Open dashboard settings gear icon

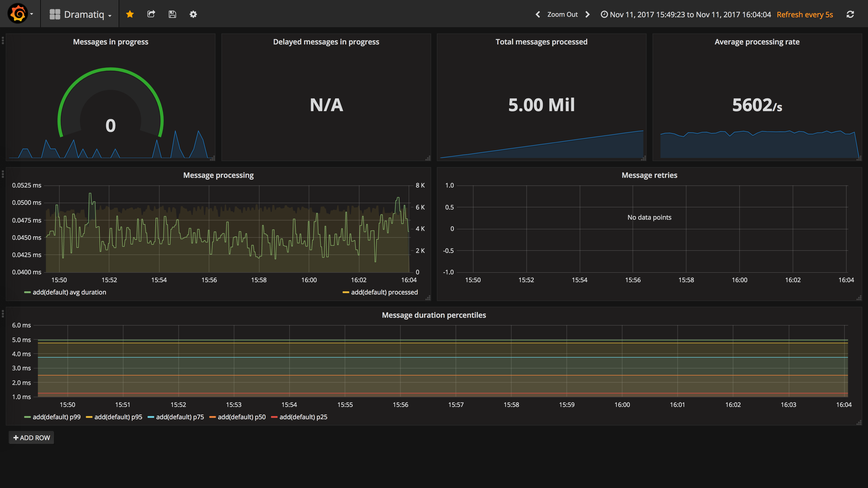(x=193, y=14)
